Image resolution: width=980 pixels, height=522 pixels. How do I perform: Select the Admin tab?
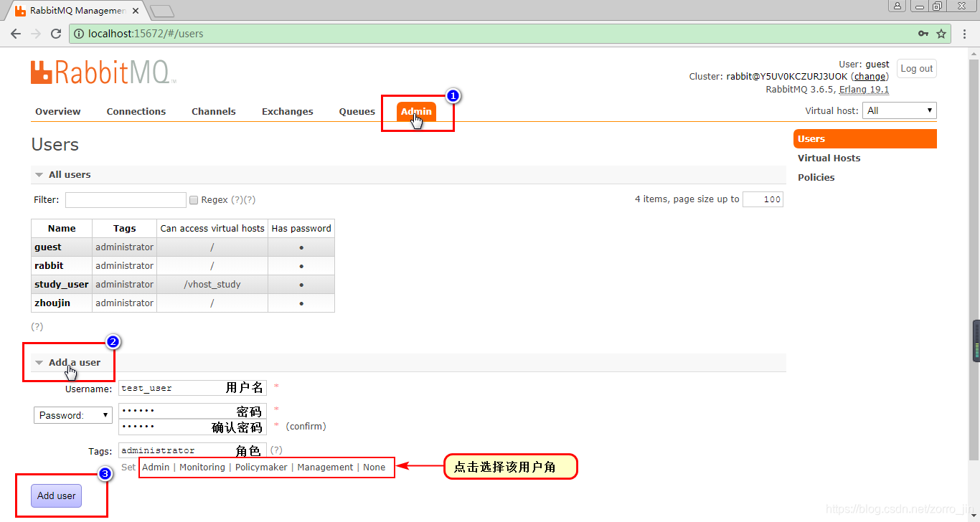pos(416,111)
